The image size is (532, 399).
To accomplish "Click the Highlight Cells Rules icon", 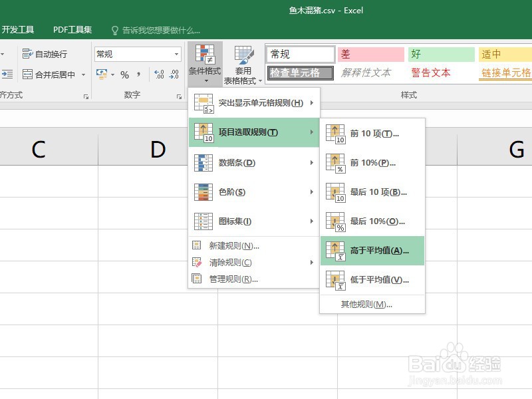I will 203,103.
